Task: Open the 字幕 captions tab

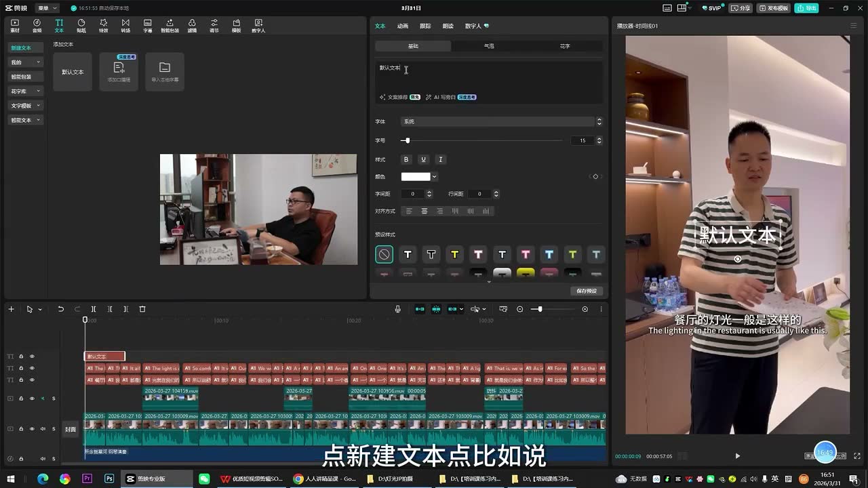Action: [148, 26]
